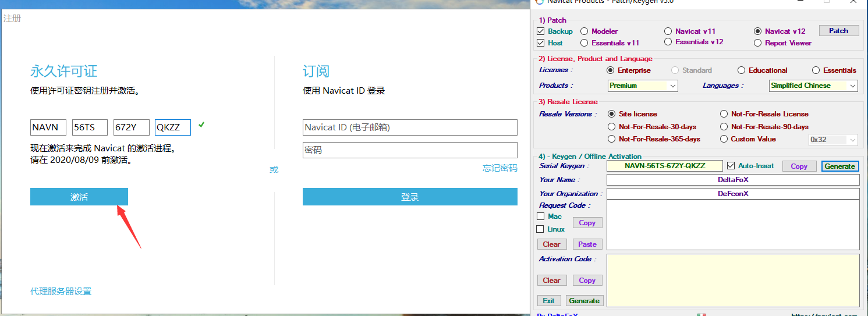Screen dimensions: 868x316
Task: Select the Not-For-Resale-30-days option
Action: tap(611, 127)
